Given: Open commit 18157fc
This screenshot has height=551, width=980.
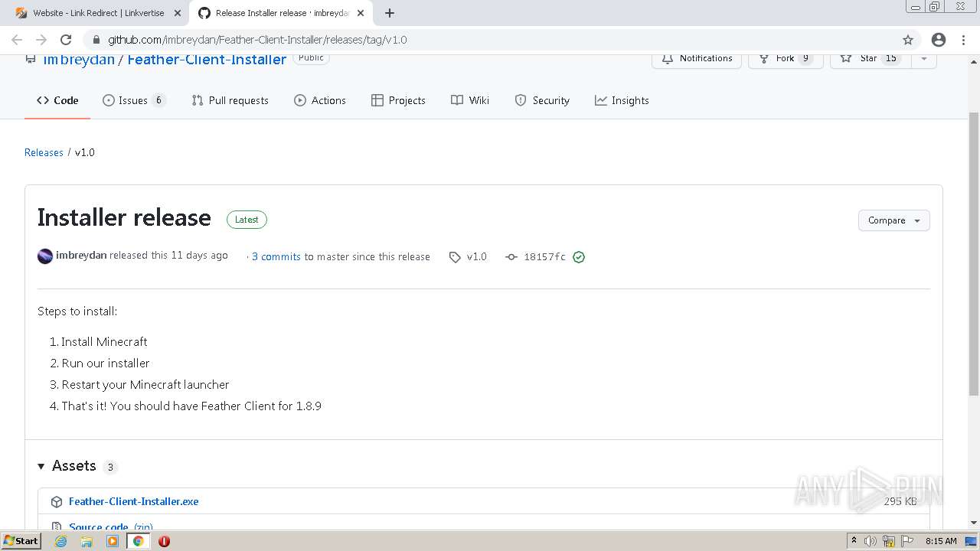Looking at the screenshot, I should click(x=536, y=257).
